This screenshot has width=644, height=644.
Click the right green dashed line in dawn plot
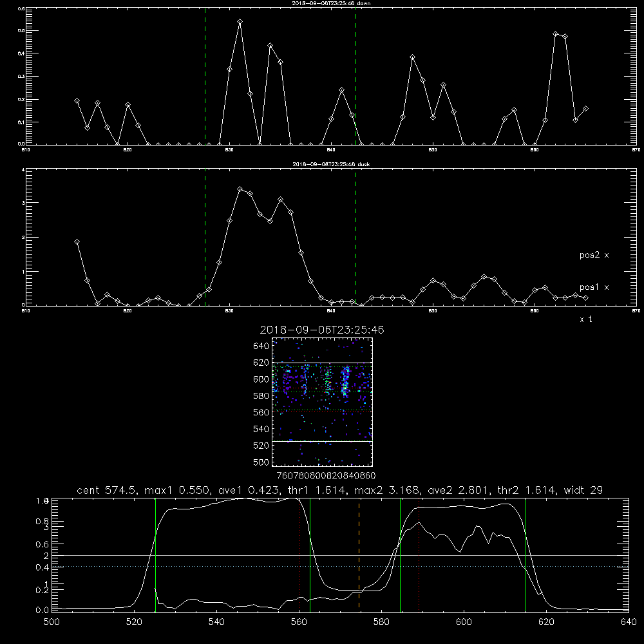coord(355,76)
